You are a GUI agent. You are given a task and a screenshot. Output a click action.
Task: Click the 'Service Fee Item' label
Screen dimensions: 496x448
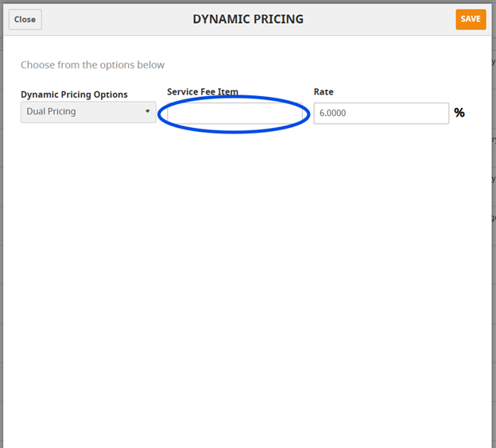pyautogui.click(x=202, y=92)
